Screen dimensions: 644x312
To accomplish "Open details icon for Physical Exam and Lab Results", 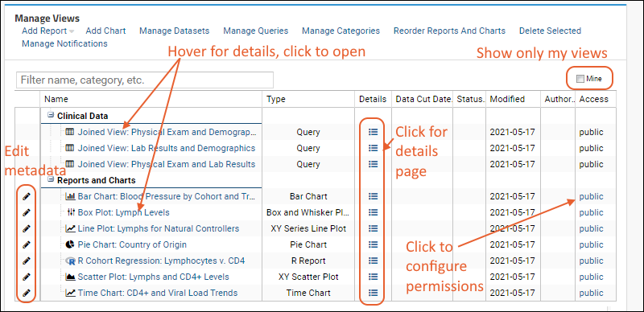I will pos(373,164).
